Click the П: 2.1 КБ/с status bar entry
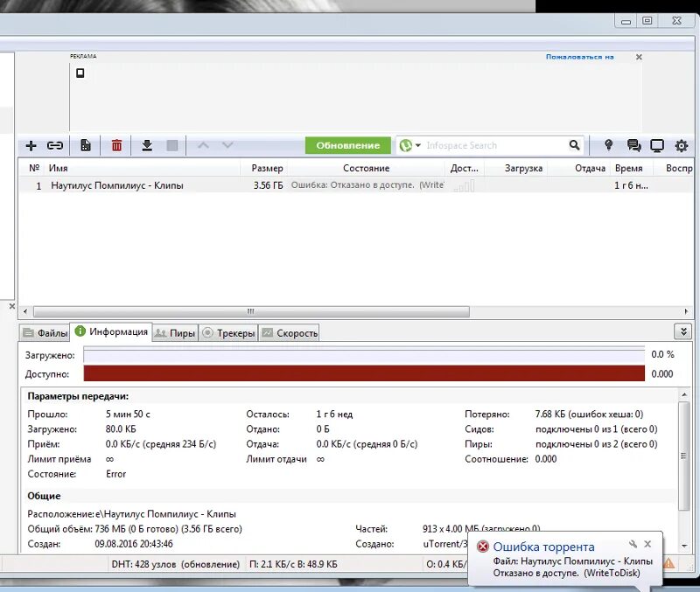This screenshot has width=700, height=592. (x=293, y=564)
